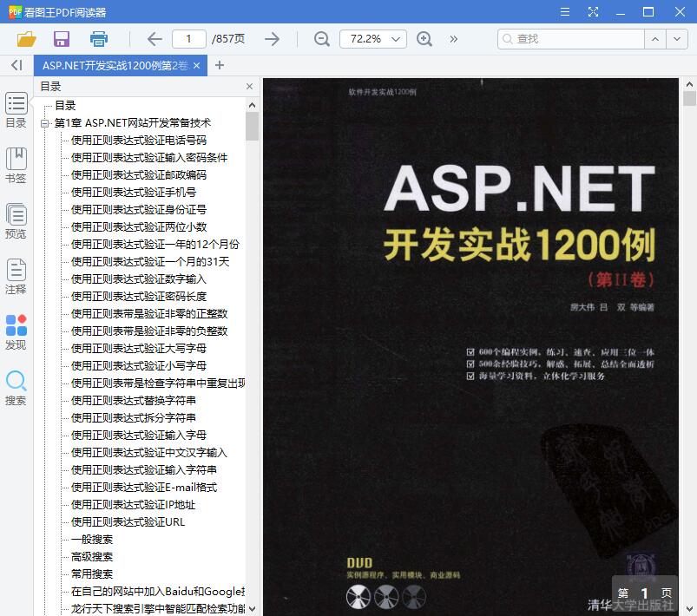Save the document with the floppy icon
Image resolution: width=697 pixels, height=616 pixels.
[62, 39]
